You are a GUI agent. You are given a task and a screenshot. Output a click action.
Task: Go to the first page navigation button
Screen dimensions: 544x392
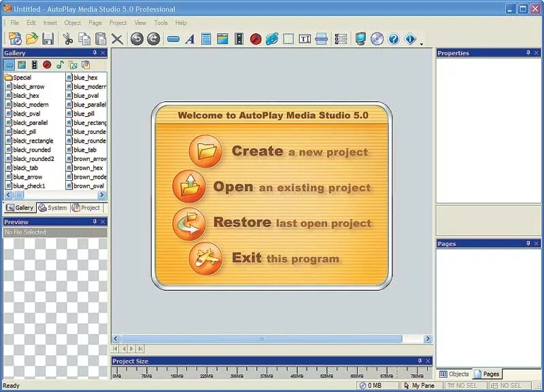pos(115,349)
